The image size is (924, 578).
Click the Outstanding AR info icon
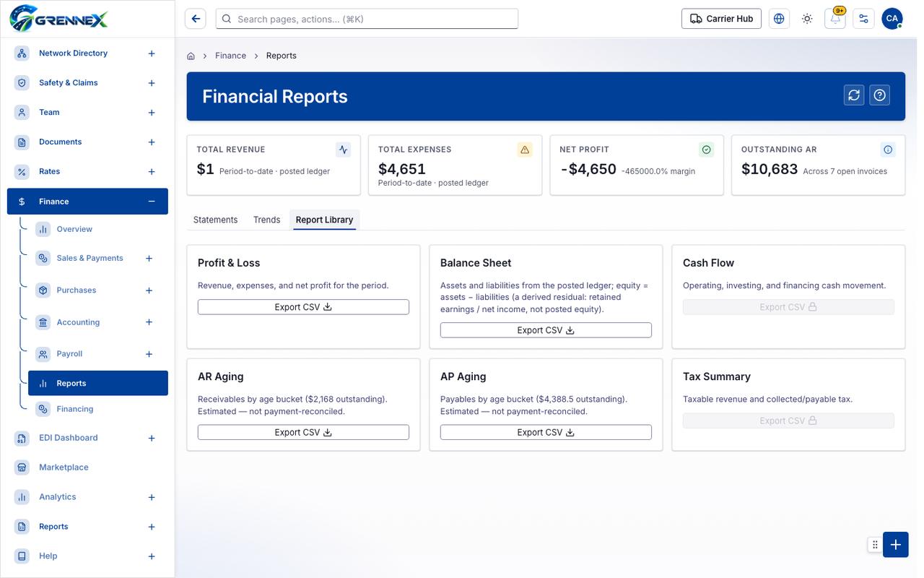[888, 150]
